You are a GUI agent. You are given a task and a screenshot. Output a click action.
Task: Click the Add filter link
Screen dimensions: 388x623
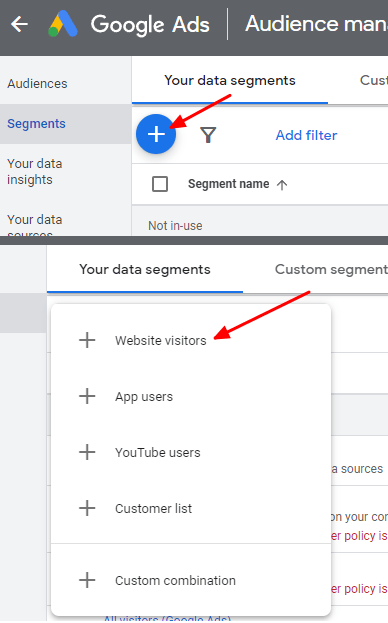tap(306, 135)
